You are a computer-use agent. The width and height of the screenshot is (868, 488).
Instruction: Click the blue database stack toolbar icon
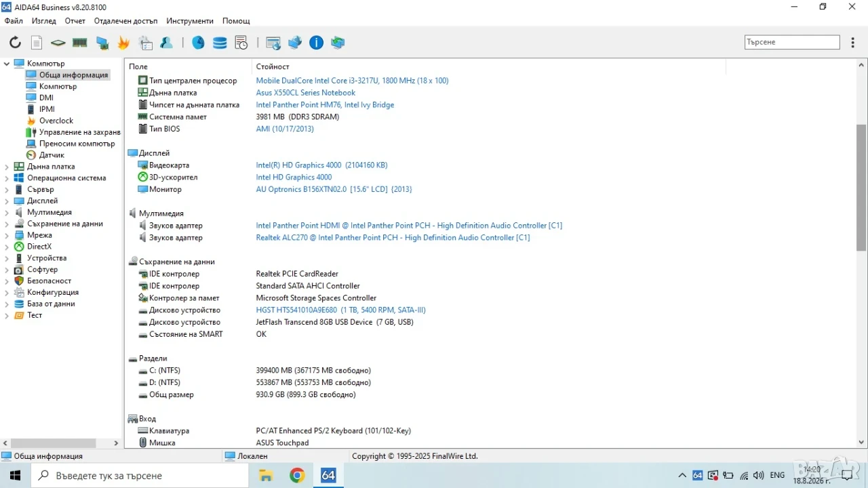220,43
